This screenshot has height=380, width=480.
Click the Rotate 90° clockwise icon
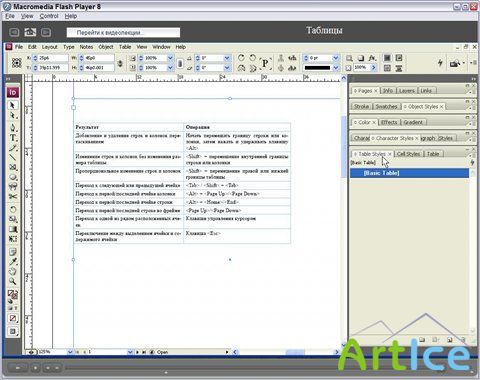click(x=241, y=58)
